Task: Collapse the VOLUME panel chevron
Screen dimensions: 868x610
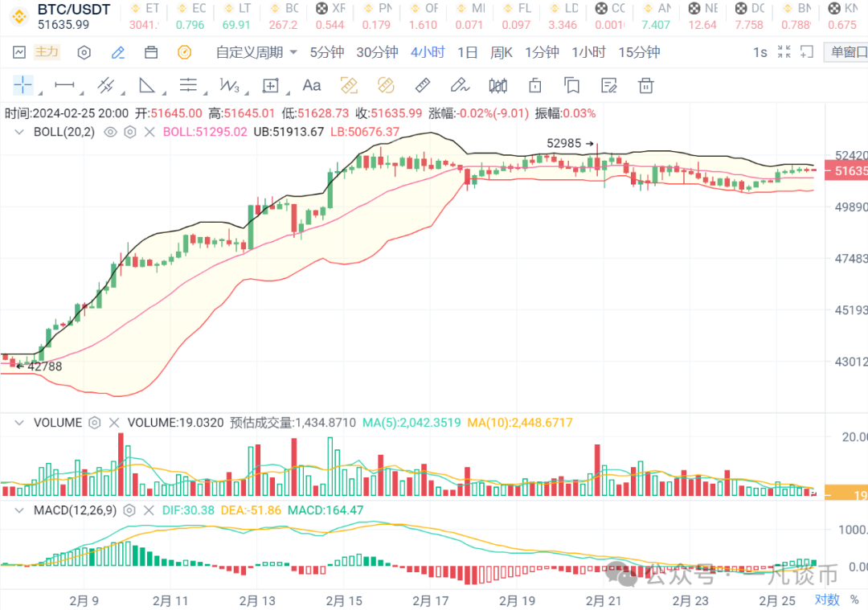Action: pos(19,423)
